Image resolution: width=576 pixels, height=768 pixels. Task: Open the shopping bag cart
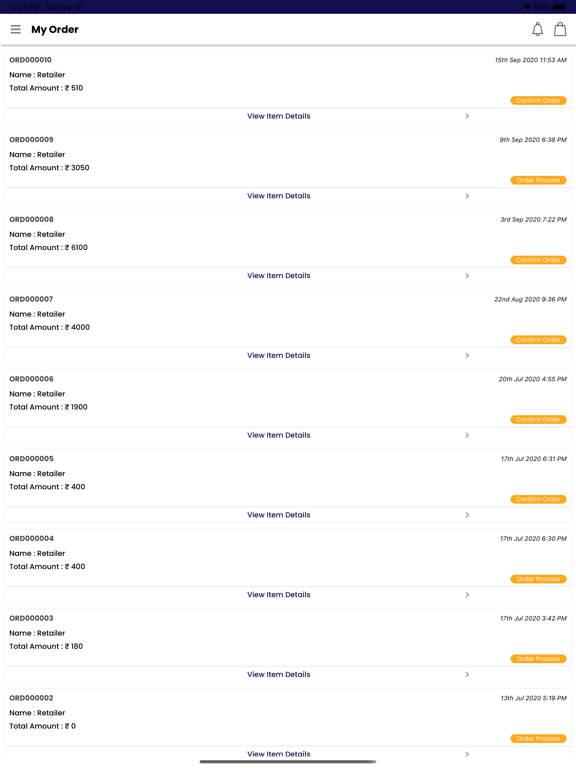coord(560,29)
